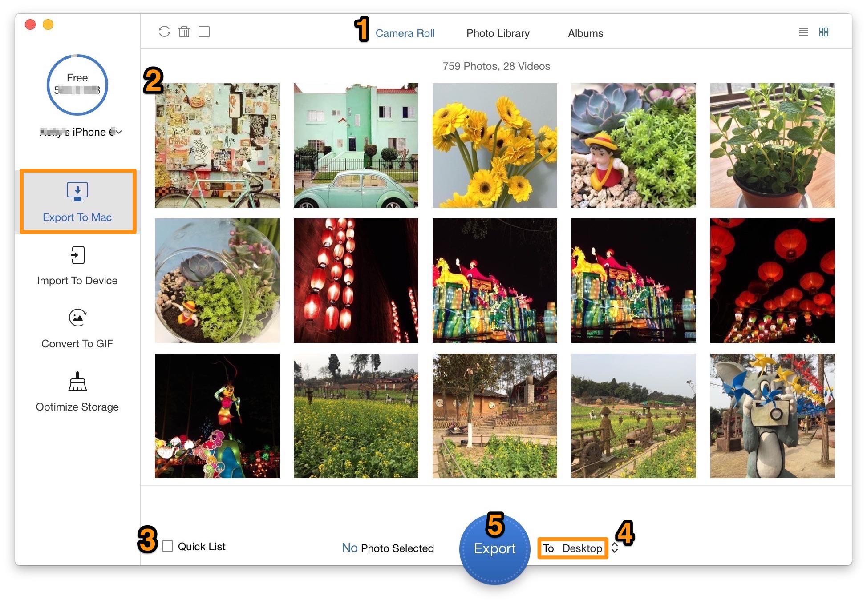Select the green Beetle car photo
The height and width of the screenshot is (616, 867).
coord(356,145)
